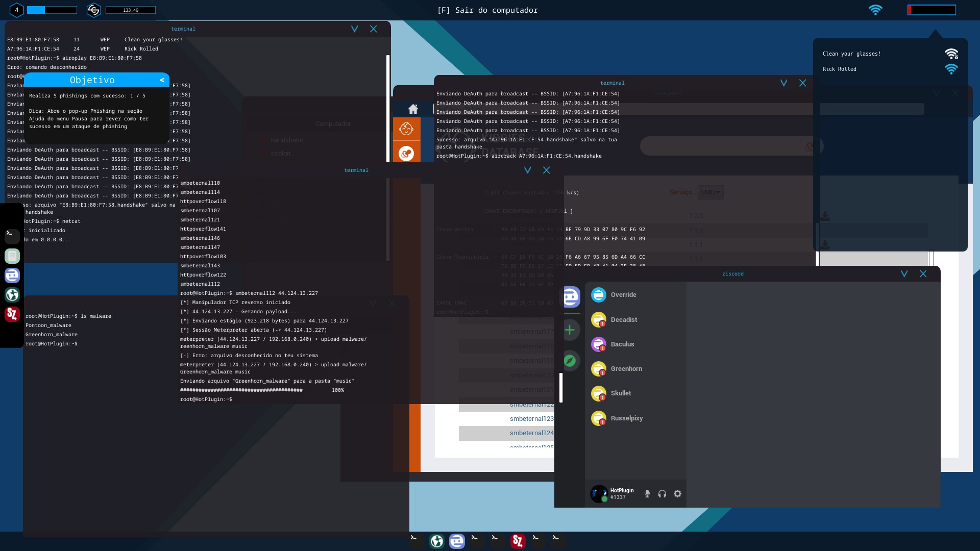The height and width of the screenshot is (551, 980).
Task: Collapse the Objetivo panel arrow
Action: [162, 80]
